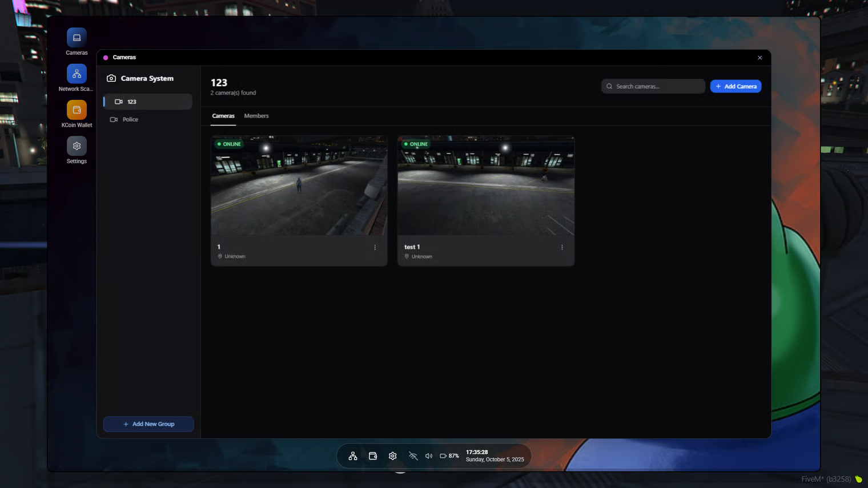This screenshot has width=868, height=488.
Task: Click the Camera System header icon
Action: tap(111, 78)
